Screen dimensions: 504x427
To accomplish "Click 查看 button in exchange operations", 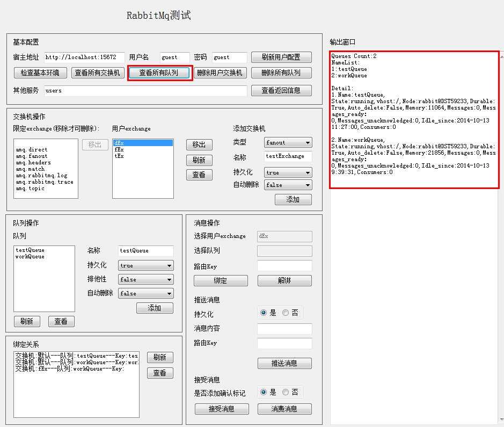I will [199, 175].
